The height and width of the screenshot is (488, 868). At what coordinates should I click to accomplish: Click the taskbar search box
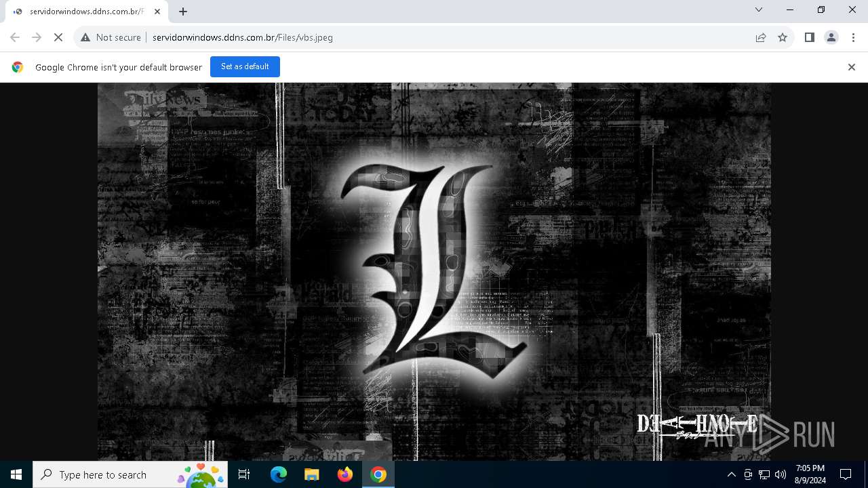pos(130,474)
